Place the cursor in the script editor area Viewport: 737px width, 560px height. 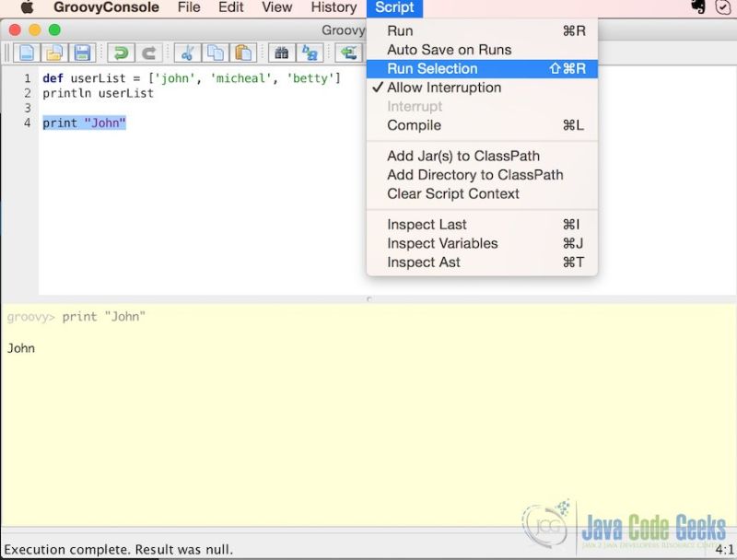pyautogui.click(x=184, y=184)
